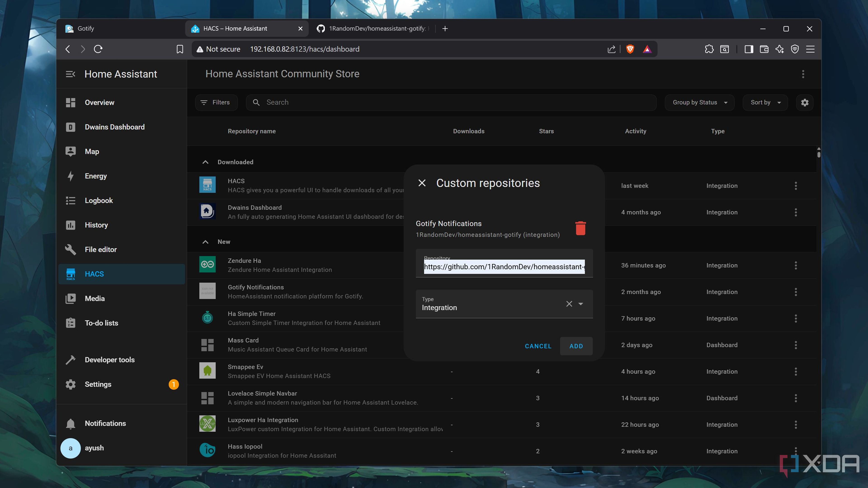The width and height of the screenshot is (868, 488).
Task: Collapse the sidebar menu icon
Action: click(x=71, y=74)
